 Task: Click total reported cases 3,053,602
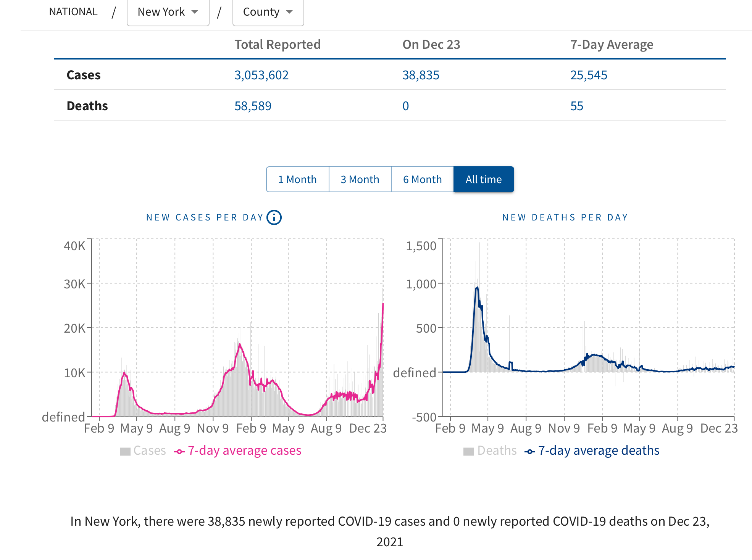click(x=261, y=75)
